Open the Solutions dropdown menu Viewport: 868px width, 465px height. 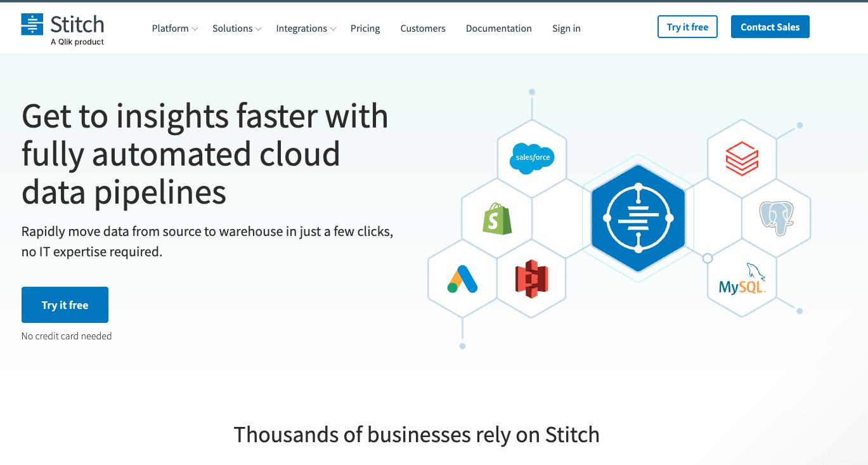236,29
